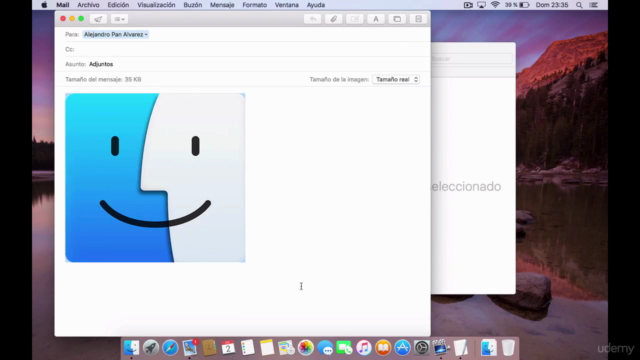Show the format bar with the A button

pyautogui.click(x=376, y=19)
